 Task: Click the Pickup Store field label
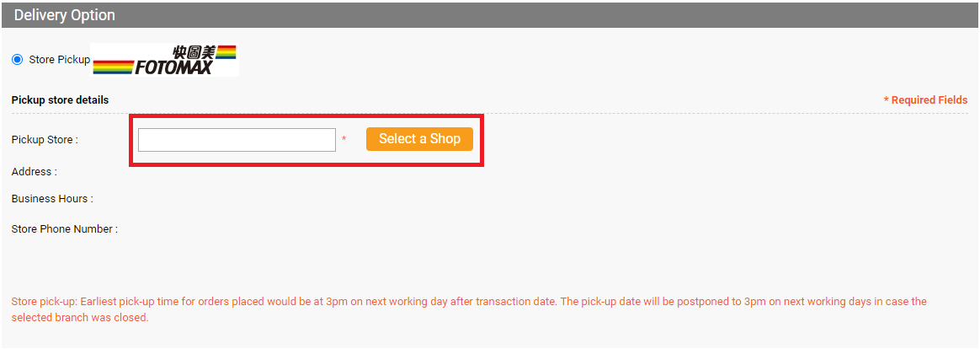coord(45,139)
